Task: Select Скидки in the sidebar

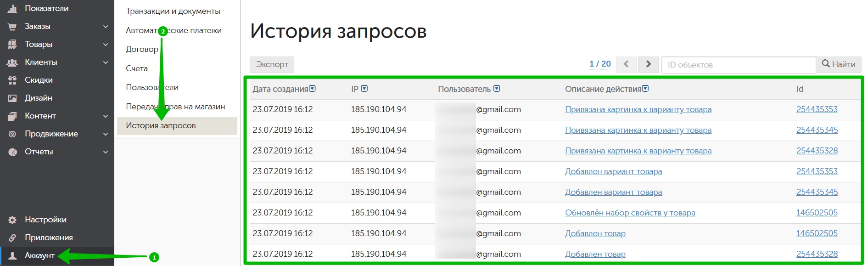Action: pyautogui.click(x=57, y=80)
